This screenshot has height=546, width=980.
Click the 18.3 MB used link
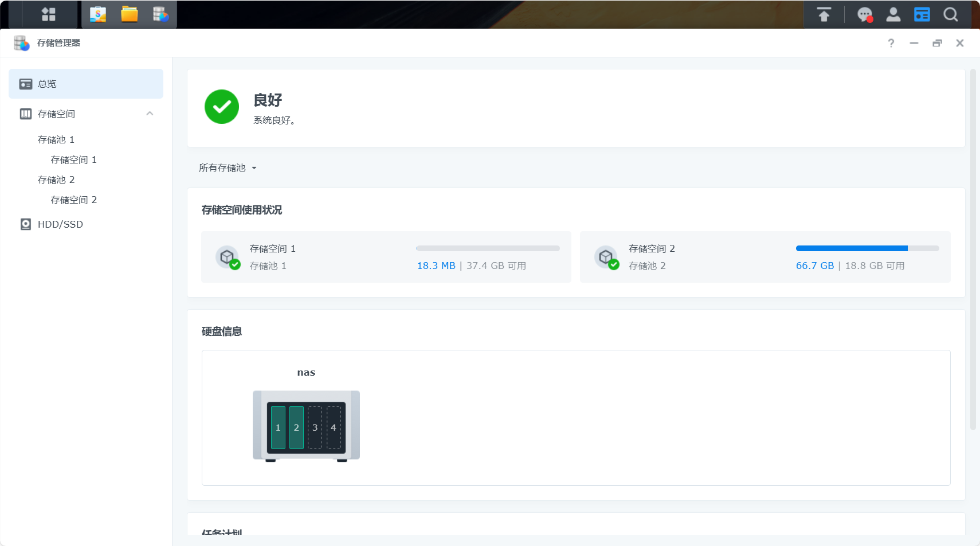(x=436, y=266)
